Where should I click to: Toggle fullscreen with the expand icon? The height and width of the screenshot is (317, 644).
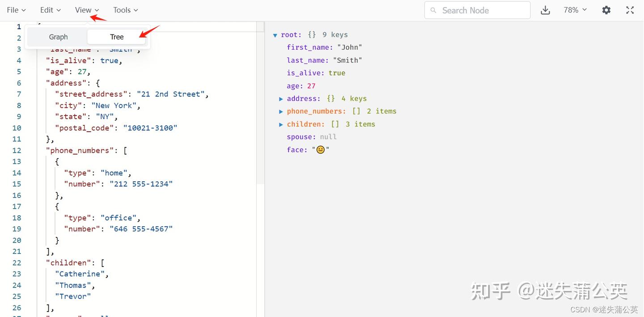point(630,10)
